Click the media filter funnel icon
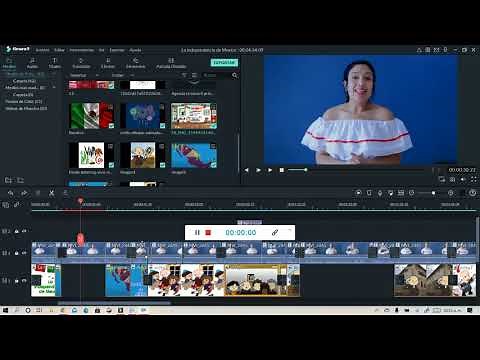The height and width of the screenshot is (360, 480). (184, 75)
